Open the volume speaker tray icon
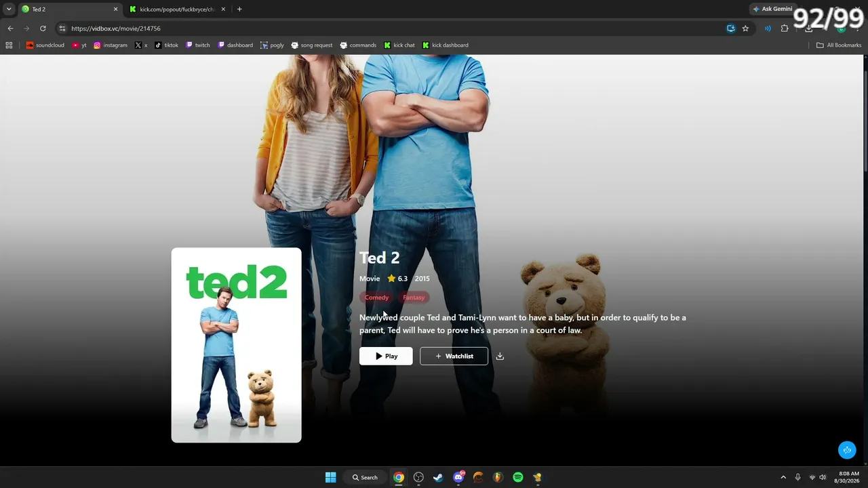 pyautogui.click(x=823, y=477)
